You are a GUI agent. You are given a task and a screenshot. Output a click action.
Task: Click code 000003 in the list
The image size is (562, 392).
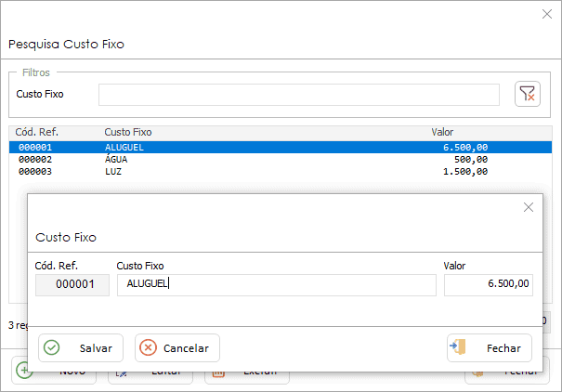35,172
